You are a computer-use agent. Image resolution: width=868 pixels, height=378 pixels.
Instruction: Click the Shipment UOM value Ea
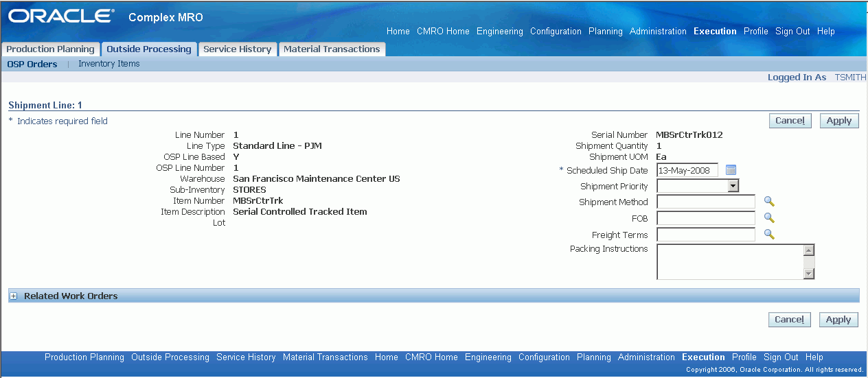click(x=661, y=157)
